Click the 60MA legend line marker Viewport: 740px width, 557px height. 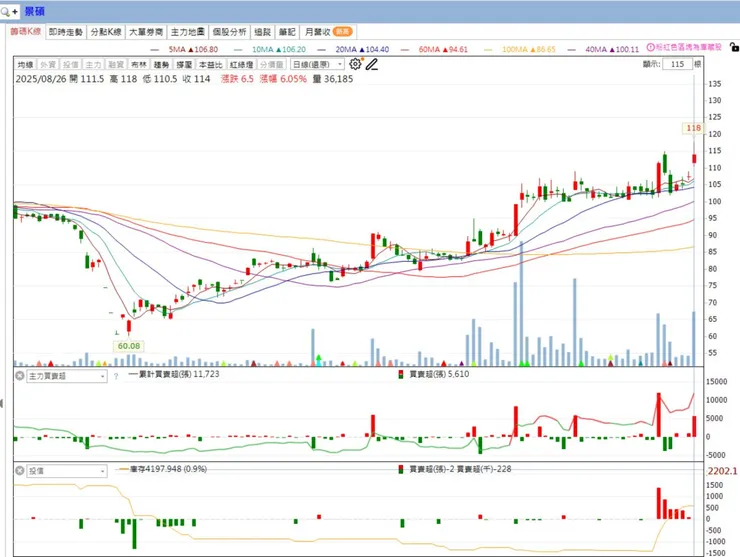pos(404,50)
